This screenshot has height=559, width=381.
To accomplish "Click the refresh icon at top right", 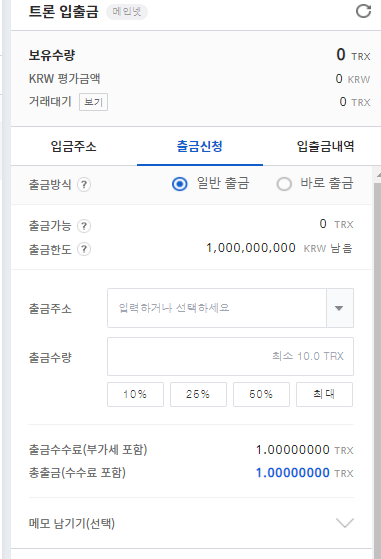I will pyautogui.click(x=364, y=11).
